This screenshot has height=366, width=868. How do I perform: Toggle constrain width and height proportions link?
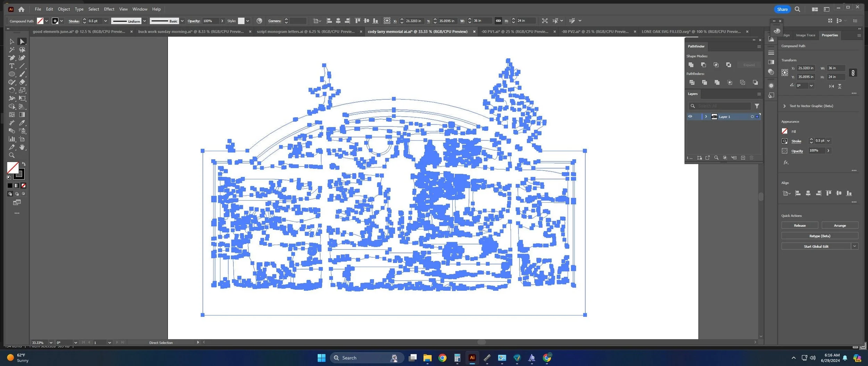pyautogui.click(x=853, y=73)
